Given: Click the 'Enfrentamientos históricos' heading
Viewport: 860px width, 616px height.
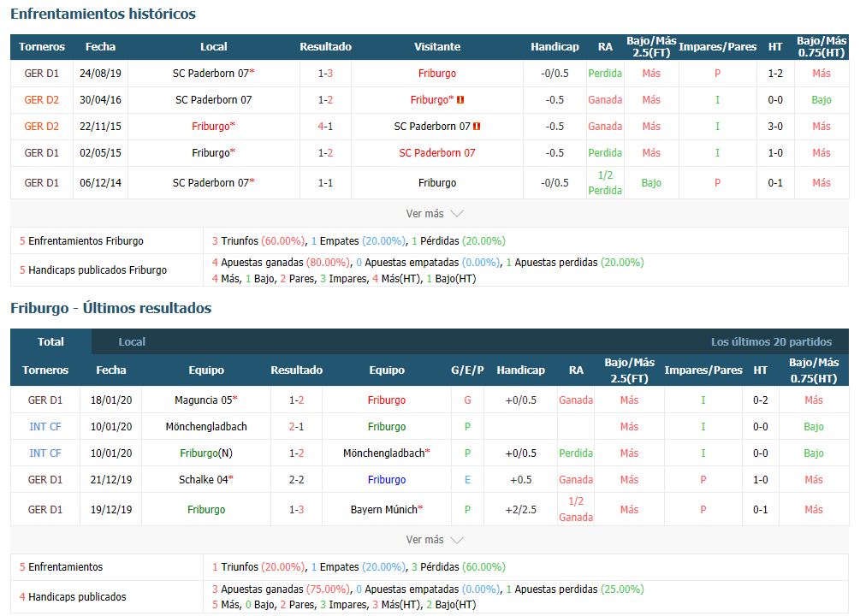Looking at the screenshot, I should 103,15.
